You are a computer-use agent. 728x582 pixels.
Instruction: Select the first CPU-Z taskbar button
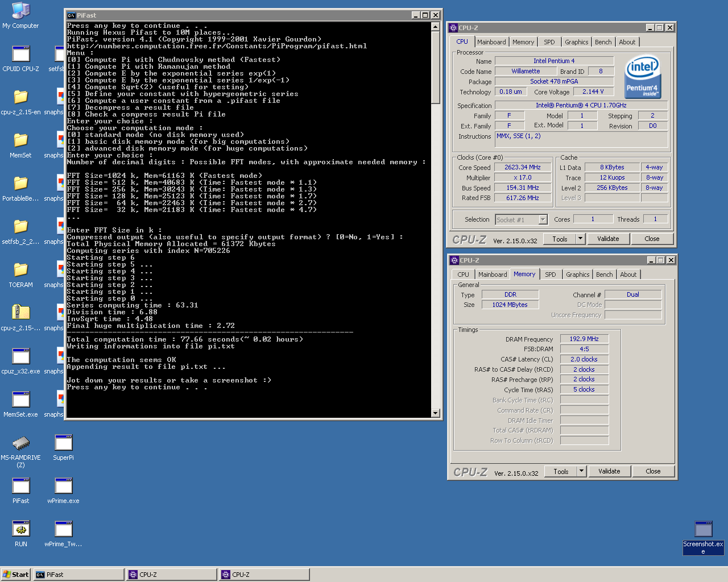172,575
